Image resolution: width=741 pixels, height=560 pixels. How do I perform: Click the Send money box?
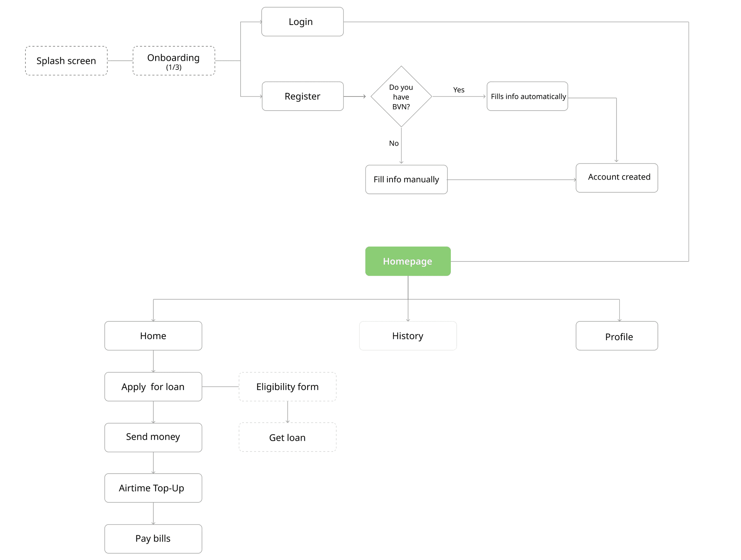click(x=153, y=437)
